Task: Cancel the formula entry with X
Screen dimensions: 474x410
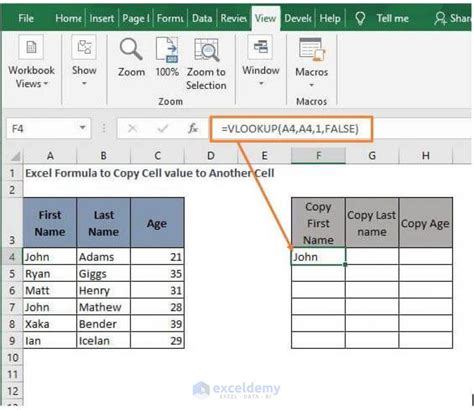Action: 132,128
